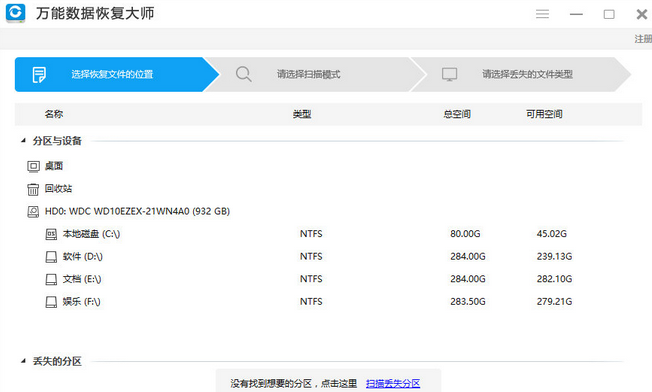The width and height of the screenshot is (652, 392).
Task: Click the 45.02G free space value
Action: click(552, 234)
